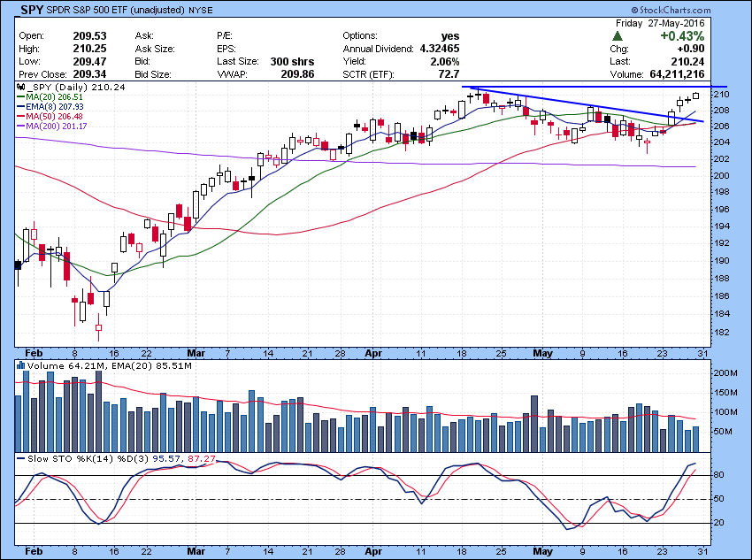Click the NYSE exchange label
The width and height of the screenshot is (752, 560).
click(x=201, y=10)
